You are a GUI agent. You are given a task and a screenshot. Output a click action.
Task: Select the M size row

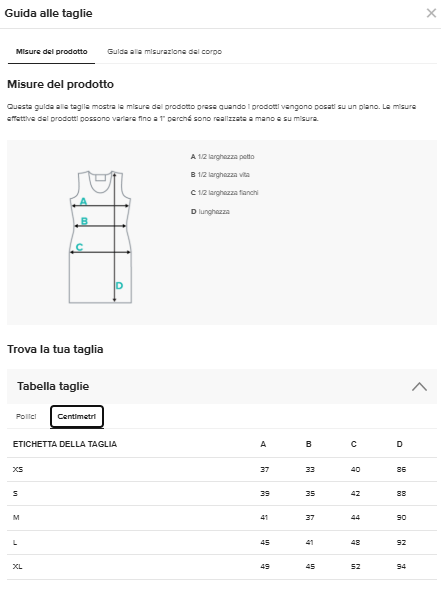pos(222,518)
